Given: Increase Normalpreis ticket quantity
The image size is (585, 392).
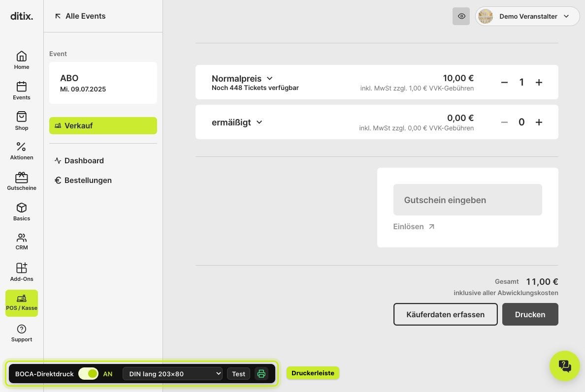Looking at the screenshot, I should tap(539, 82).
